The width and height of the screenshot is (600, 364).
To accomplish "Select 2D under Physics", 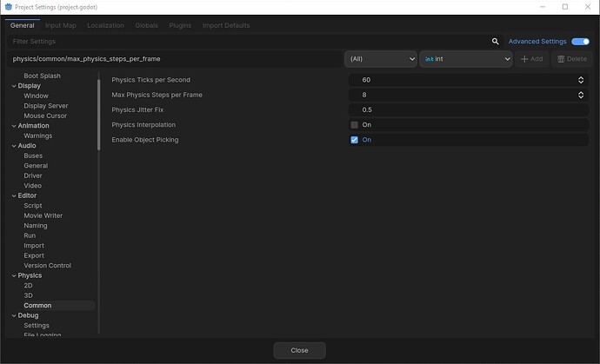I will pos(28,286).
